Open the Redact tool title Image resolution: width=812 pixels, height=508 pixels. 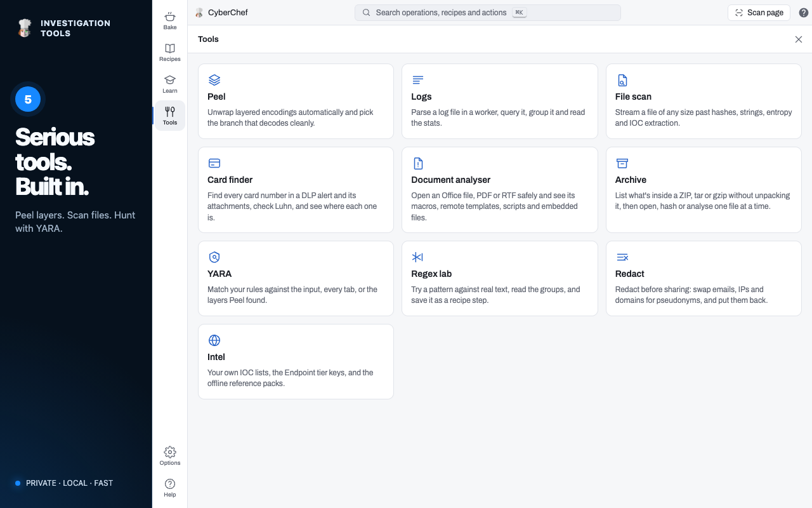630,274
